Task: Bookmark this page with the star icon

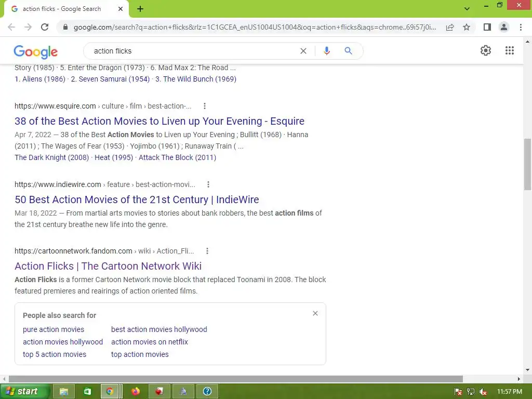Action: [x=467, y=27]
